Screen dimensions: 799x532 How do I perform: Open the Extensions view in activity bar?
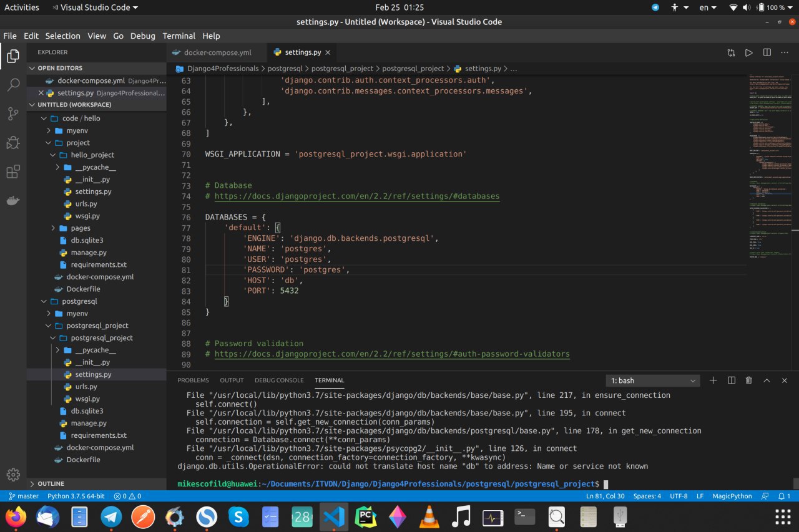pos(13,172)
